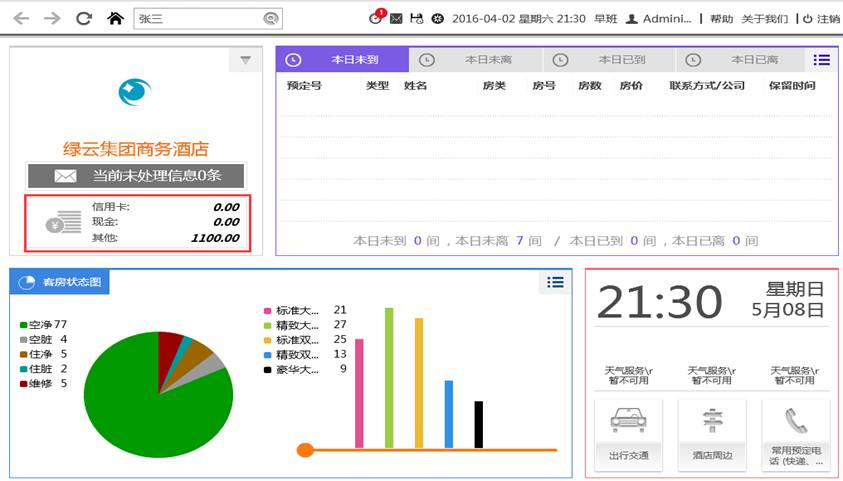Viewport: 843px width, 481px height.
Task: Click the Admini... user account
Action: (659, 19)
